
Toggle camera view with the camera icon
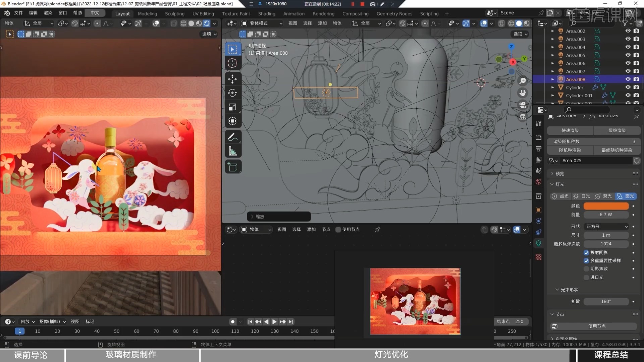click(523, 105)
